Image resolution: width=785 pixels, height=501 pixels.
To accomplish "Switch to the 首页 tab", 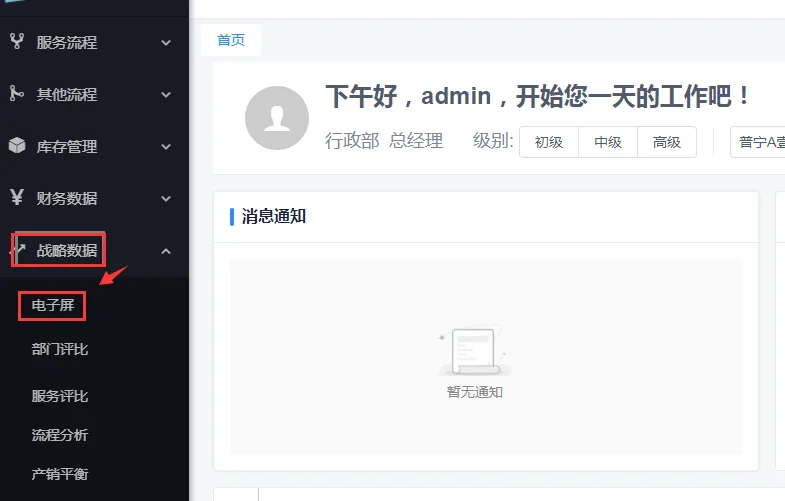I will 231,40.
